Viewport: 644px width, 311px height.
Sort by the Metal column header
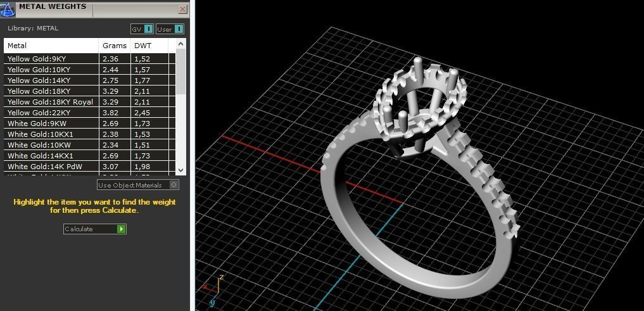pyautogui.click(x=51, y=46)
